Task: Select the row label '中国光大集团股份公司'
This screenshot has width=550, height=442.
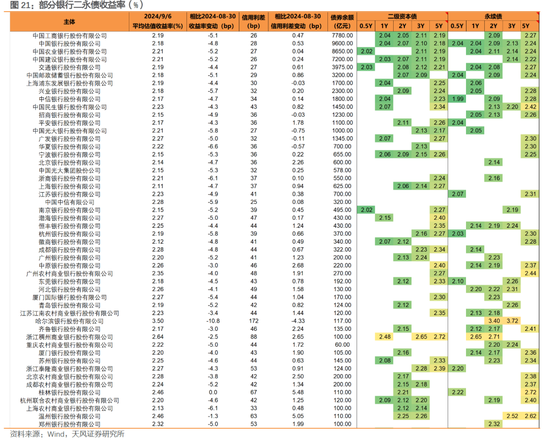Action: click(69, 170)
